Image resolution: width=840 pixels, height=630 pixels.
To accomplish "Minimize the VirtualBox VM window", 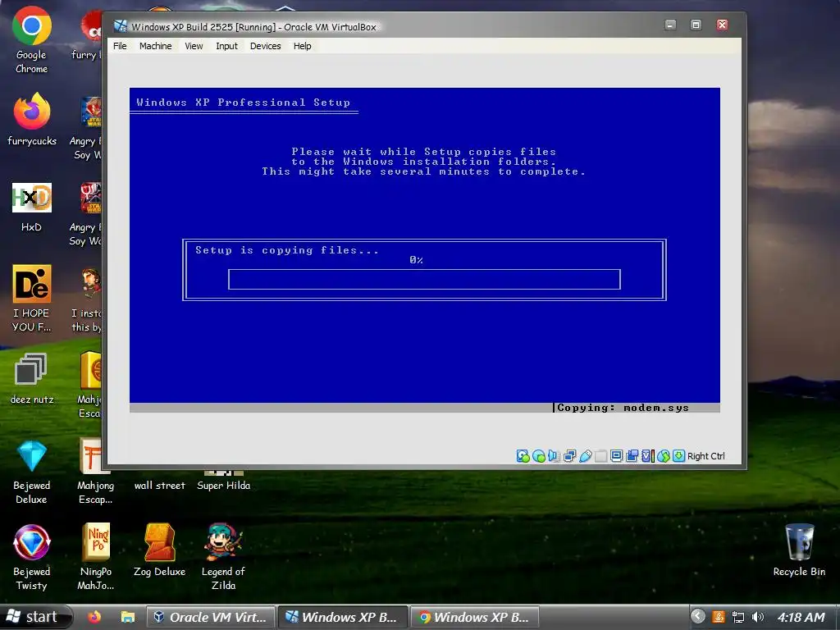I will pos(670,25).
